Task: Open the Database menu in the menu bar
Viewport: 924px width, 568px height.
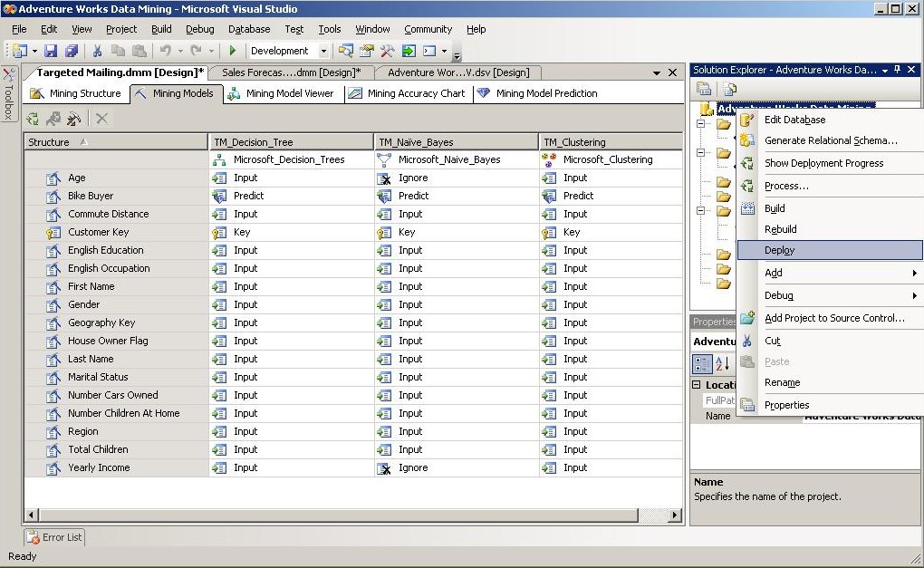Action: pyautogui.click(x=249, y=29)
